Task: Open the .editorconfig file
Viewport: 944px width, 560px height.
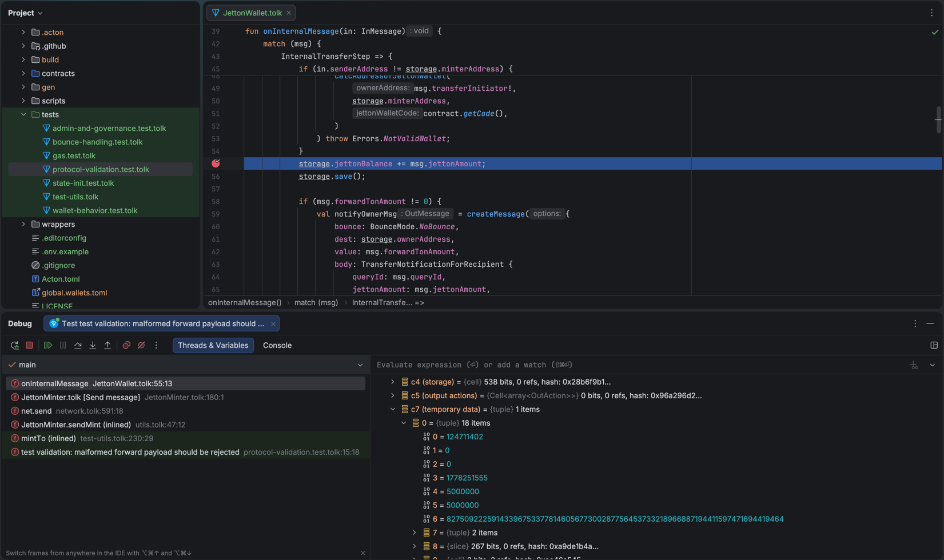Action: (63, 238)
